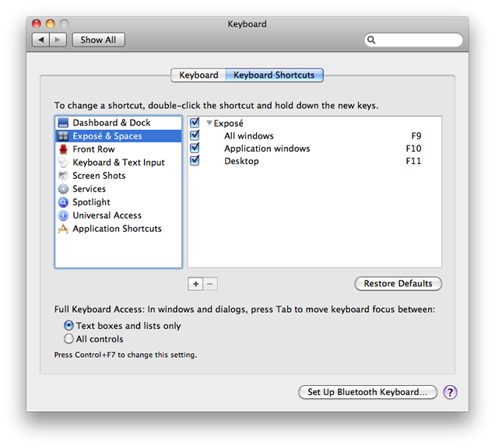Uncheck the Application windows shortcut checkbox
The height and width of the screenshot is (448, 495).
195,148
